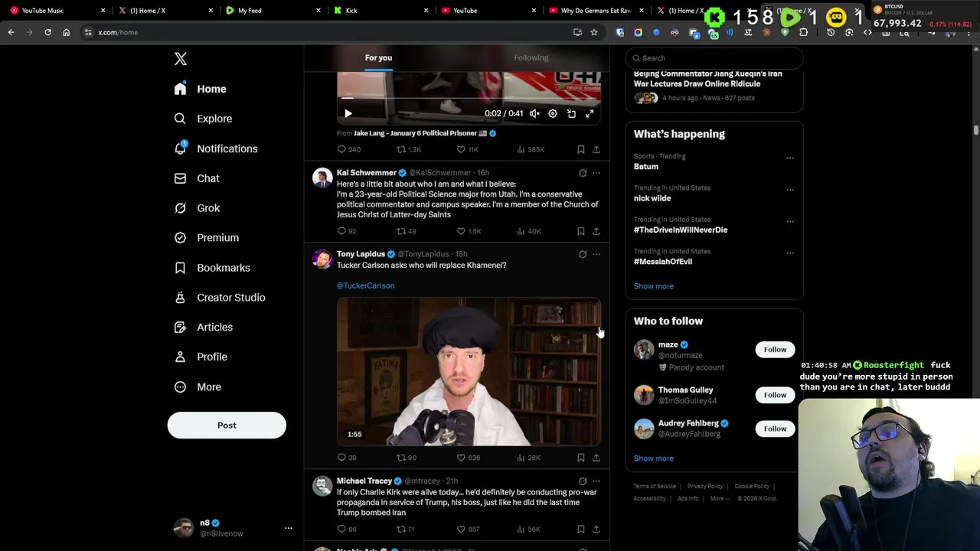The height and width of the screenshot is (551, 980).
Task: Open Grok in the sidebar
Action: click(x=198, y=208)
